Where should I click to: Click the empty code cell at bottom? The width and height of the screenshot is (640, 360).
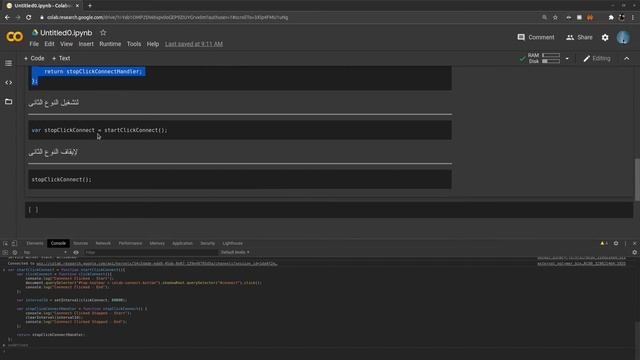coord(329,210)
